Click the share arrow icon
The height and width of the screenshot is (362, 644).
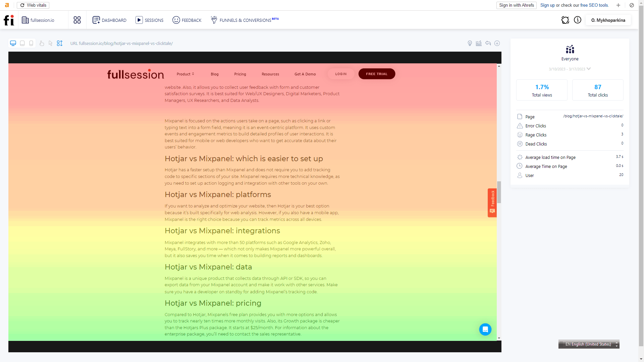point(488,43)
